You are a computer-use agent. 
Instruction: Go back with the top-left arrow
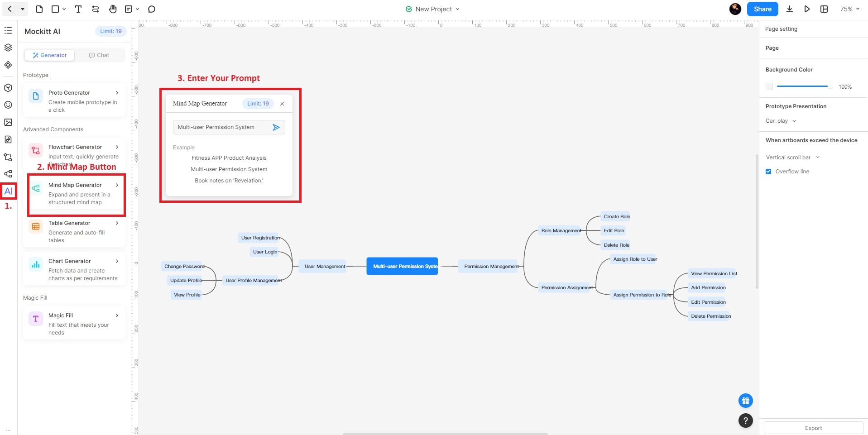pyautogui.click(x=10, y=9)
